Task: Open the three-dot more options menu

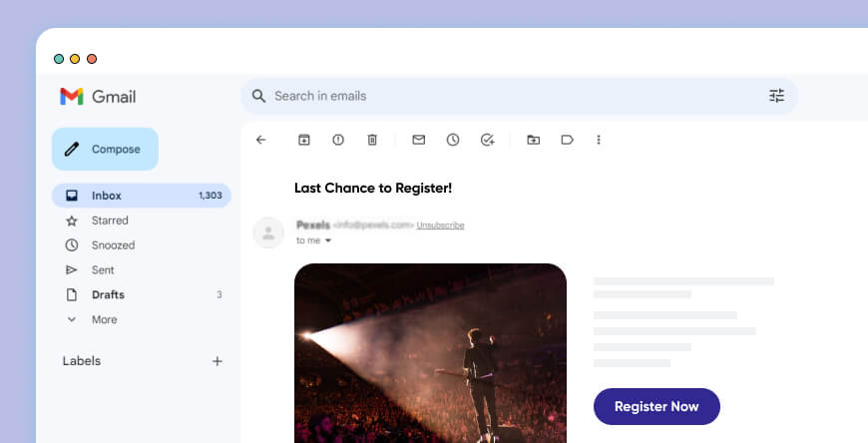Action: [x=599, y=140]
